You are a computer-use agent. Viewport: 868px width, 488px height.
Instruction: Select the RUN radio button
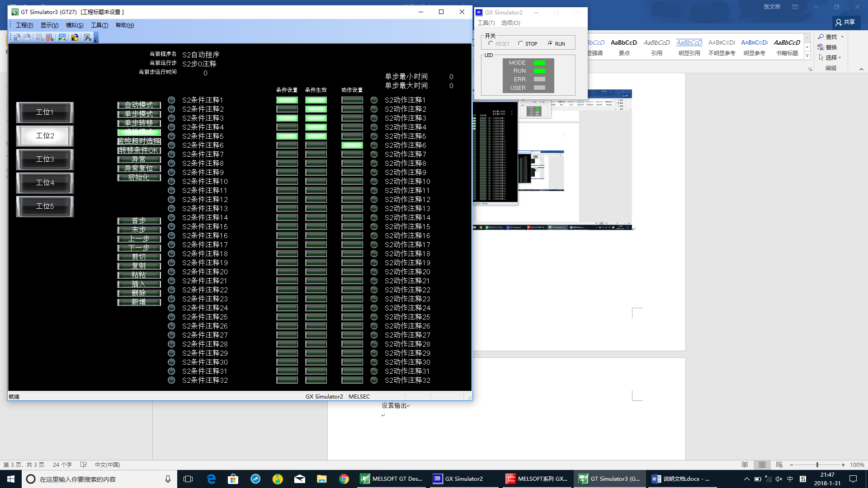pyautogui.click(x=550, y=43)
